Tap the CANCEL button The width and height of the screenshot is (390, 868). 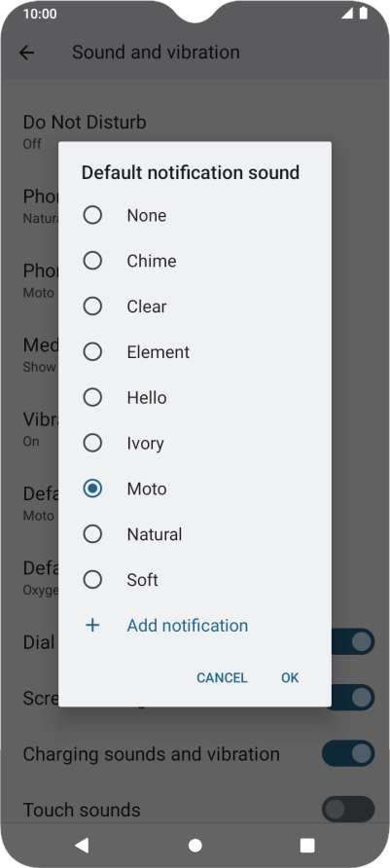coord(222,677)
